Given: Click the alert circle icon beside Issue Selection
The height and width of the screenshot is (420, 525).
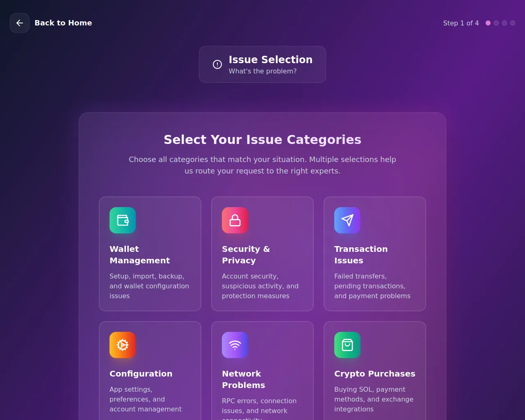Looking at the screenshot, I should click(217, 64).
